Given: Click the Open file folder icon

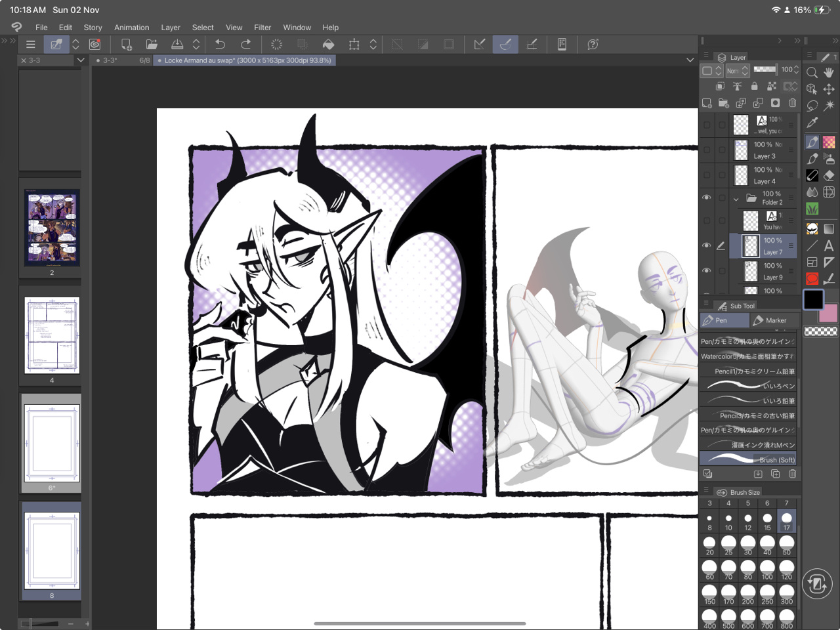Looking at the screenshot, I should pos(152,44).
